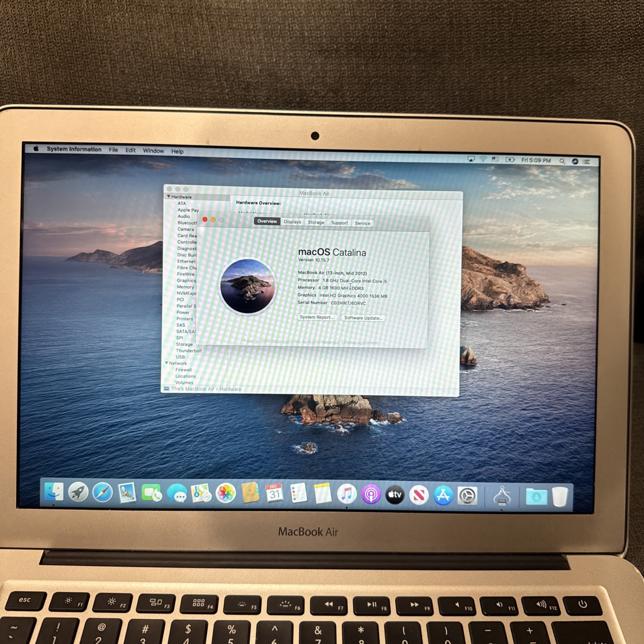Click the System Report… button
Image resolution: width=644 pixels, height=644 pixels.
(x=317, y=317)
